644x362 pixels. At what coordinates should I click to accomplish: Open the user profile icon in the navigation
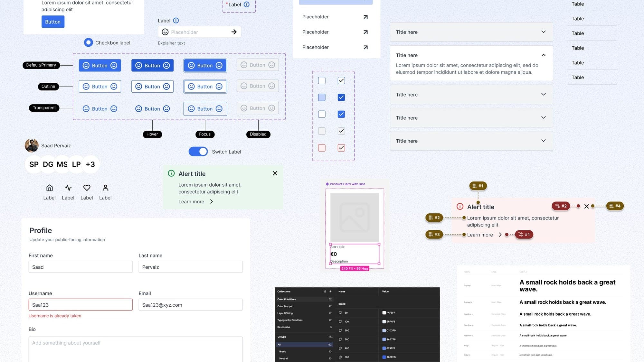tap(105, 188)
